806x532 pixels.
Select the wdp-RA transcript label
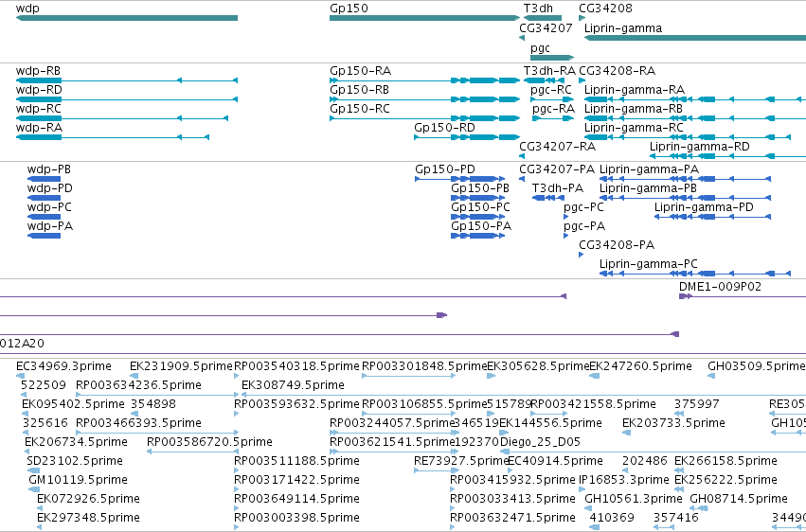39,129
